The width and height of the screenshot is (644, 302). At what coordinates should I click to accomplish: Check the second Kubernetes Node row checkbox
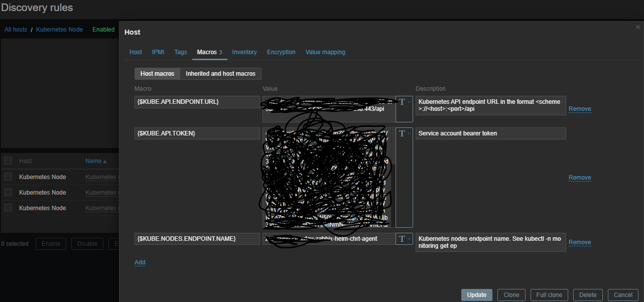[x=8, y=193]
